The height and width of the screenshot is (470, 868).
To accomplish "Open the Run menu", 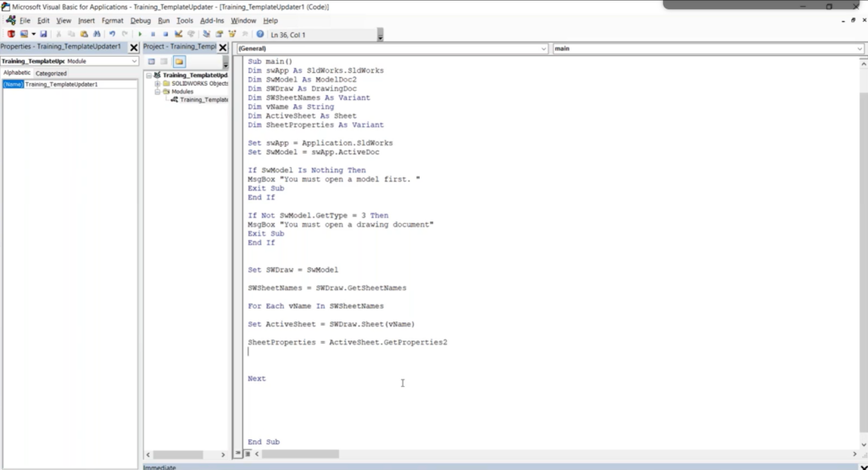I will point(164,20).
